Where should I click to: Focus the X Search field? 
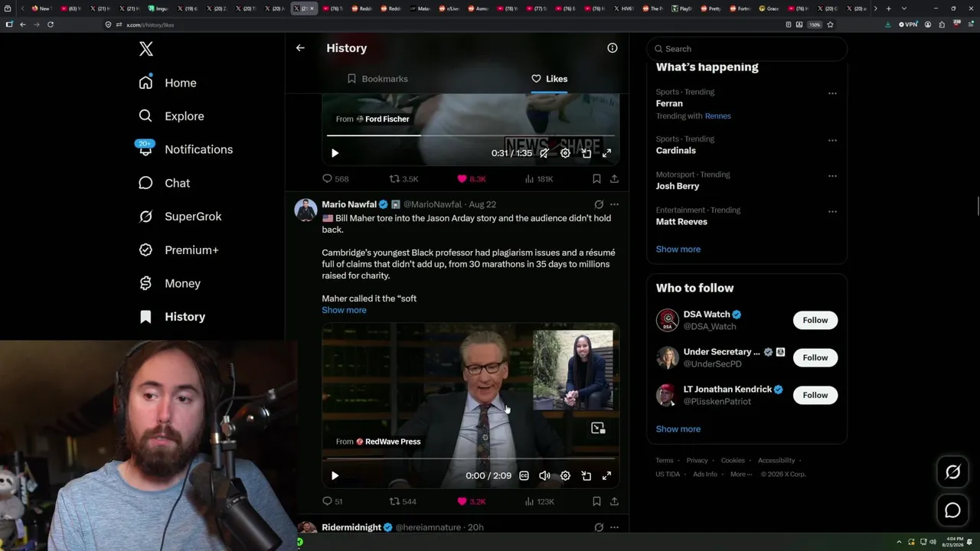(746, 49)
